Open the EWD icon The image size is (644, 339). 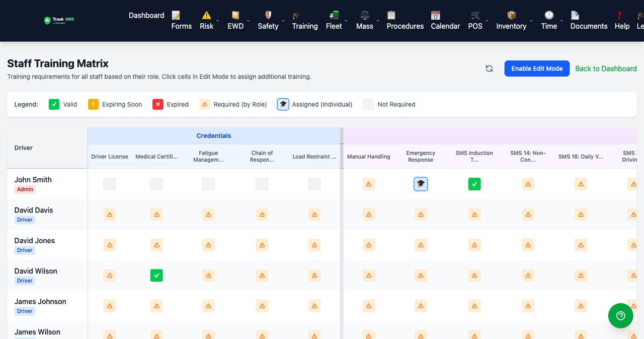click(x=235, y=15)
